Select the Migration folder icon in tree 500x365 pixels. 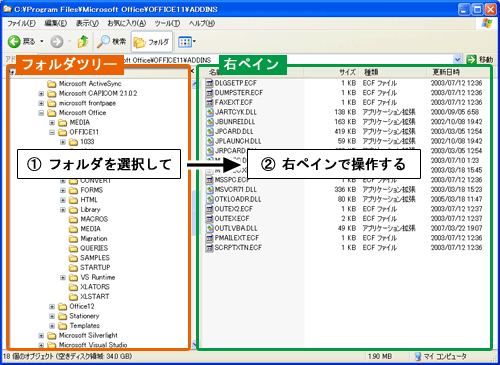[x=73, y=239]
